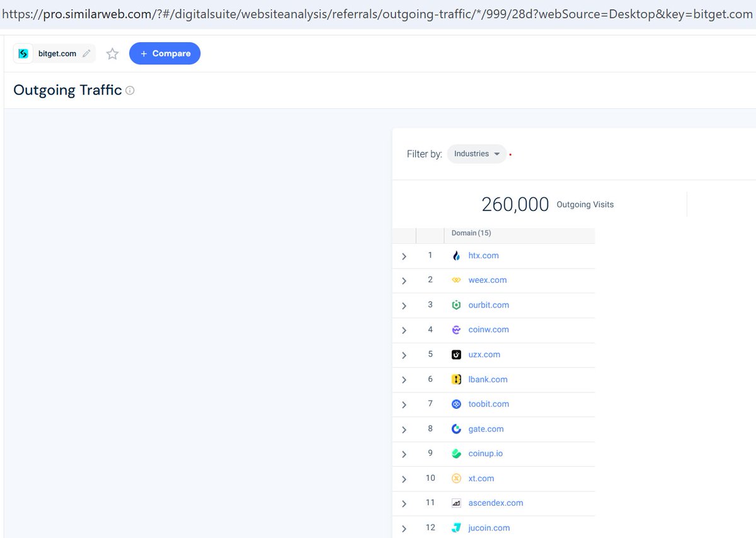The width and height of the screenshot is (756, 538).
Task: Expand the gate.com row
Action: click(404, 430)
